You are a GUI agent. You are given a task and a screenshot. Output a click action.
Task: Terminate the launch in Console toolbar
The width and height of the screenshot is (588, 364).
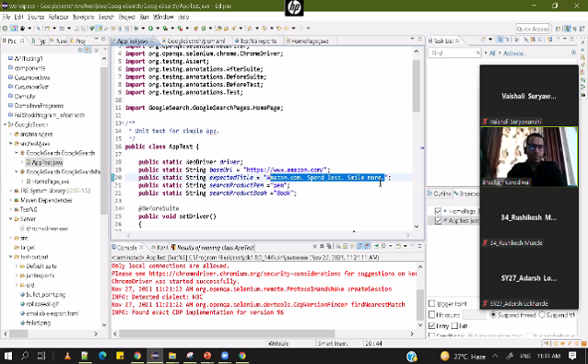(x=315, y=246)
